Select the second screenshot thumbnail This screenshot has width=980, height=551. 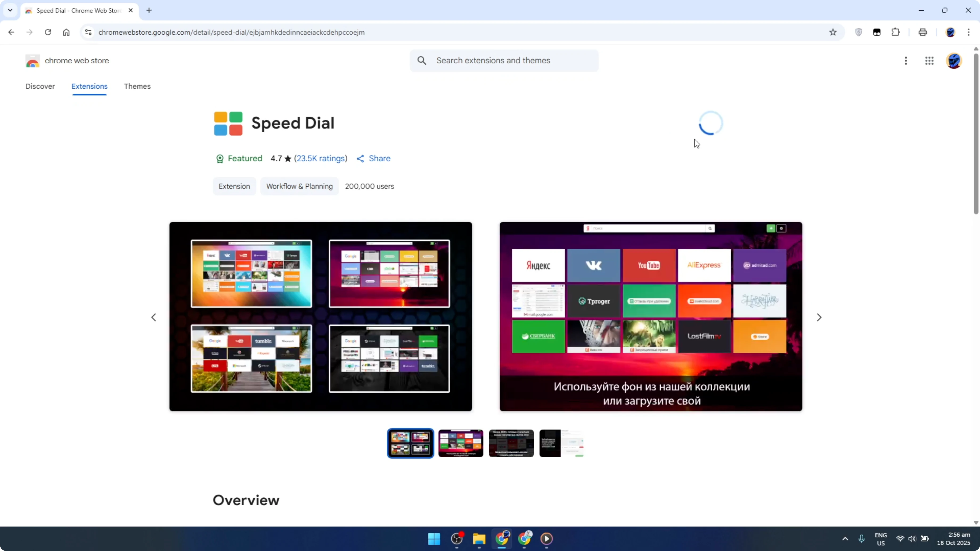(461, 443)
